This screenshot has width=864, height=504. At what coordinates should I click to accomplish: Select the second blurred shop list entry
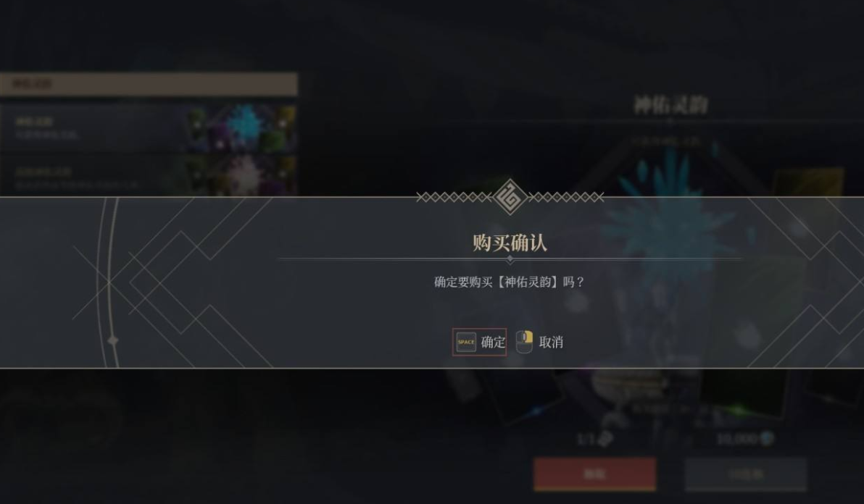pyautogui.click(x=149, y=175)
